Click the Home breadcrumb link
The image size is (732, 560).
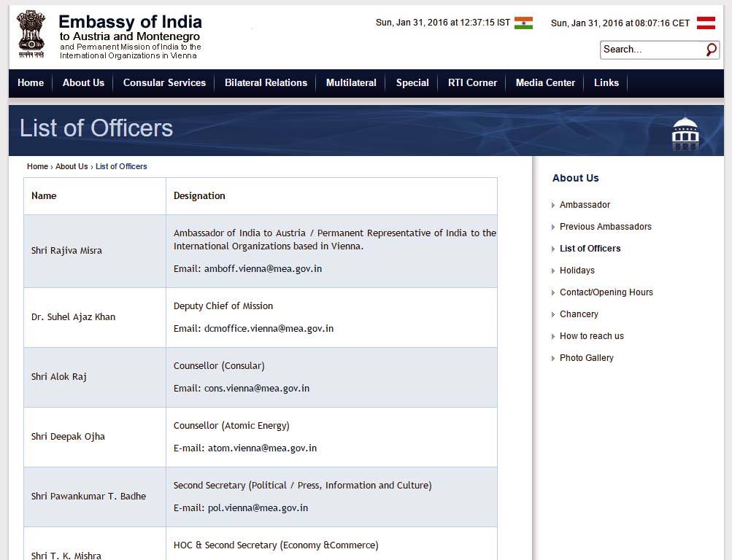37,166
